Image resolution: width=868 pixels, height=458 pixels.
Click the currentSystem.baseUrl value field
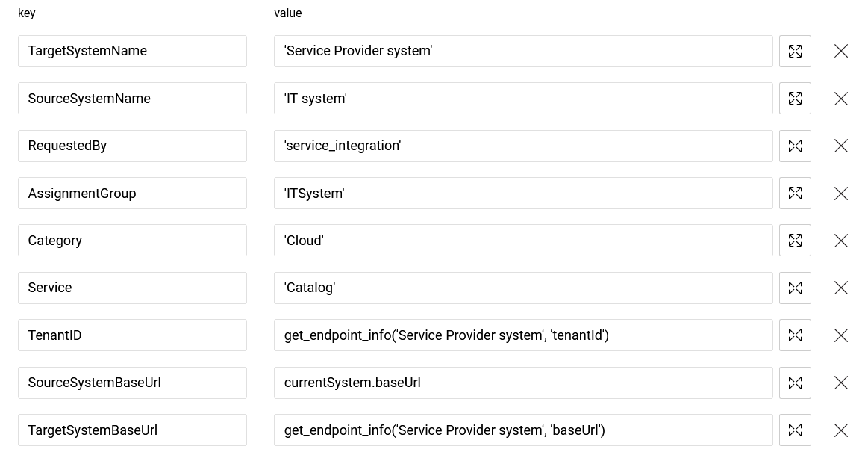pyautogui.click(x=522, y=383)
